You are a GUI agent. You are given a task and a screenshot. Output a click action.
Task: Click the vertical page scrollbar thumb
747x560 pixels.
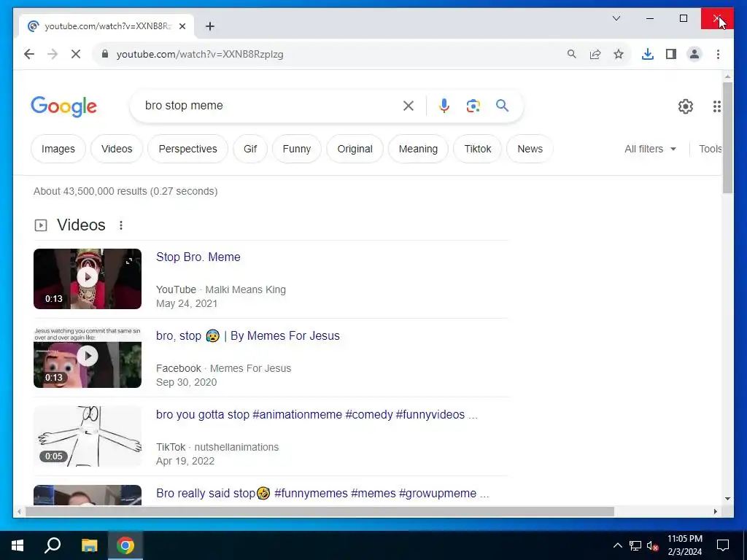pos(727,138)
